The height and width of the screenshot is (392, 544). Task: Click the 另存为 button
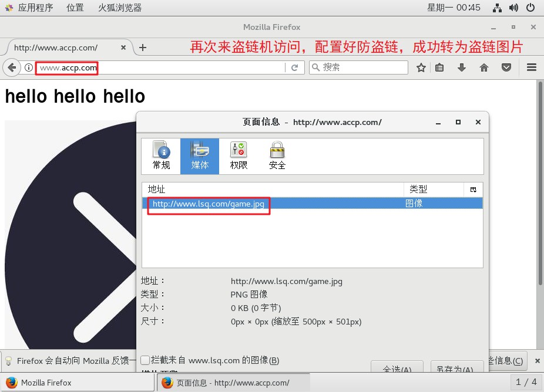pos(457,367)
